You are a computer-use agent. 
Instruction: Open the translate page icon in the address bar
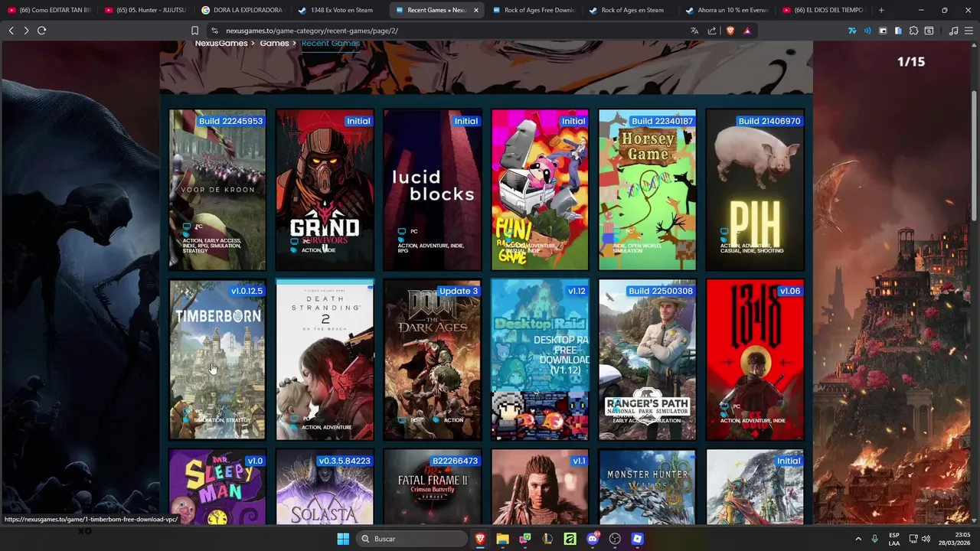(694, 31)
